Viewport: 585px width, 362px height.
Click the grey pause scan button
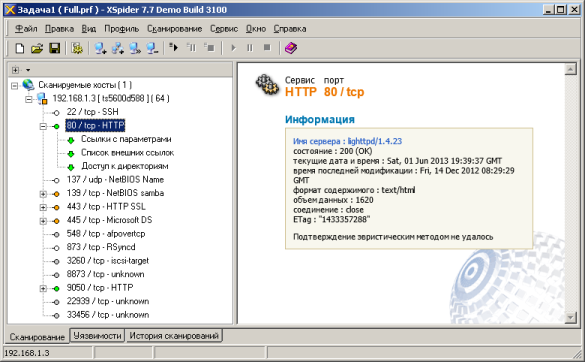tap(250, 48)
